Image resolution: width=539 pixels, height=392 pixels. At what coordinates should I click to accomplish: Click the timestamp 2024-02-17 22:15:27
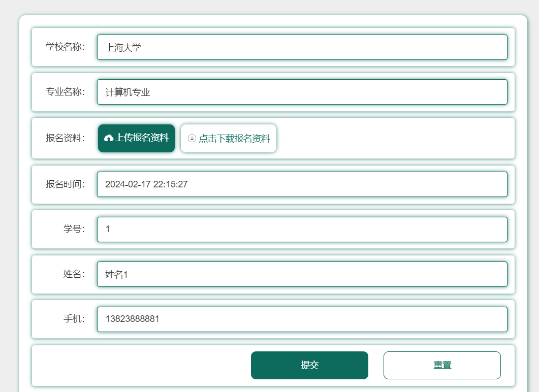tap(148, 184)
